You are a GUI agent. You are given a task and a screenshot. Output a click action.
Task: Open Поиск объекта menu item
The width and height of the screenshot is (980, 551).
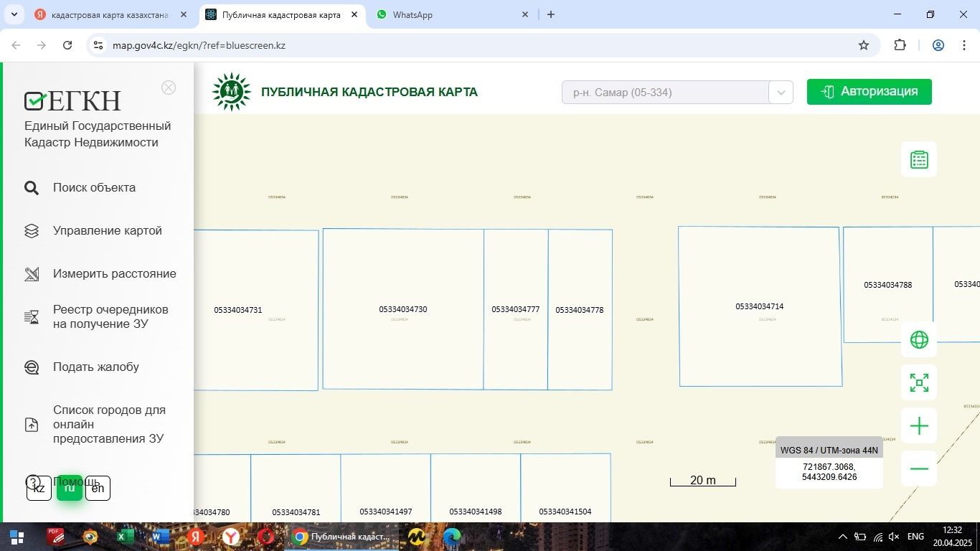(x=94, y=187)
